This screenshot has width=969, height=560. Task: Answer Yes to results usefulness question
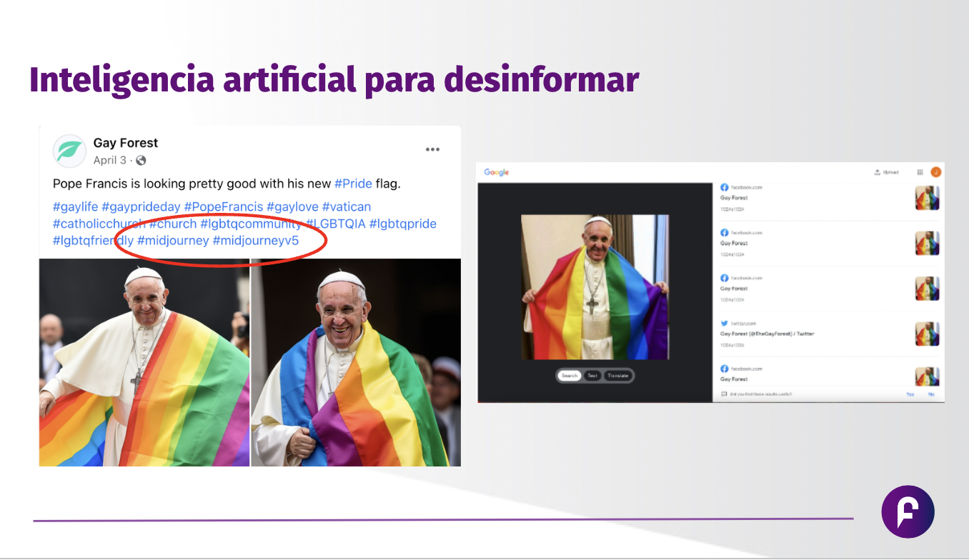tap(910, 395)
